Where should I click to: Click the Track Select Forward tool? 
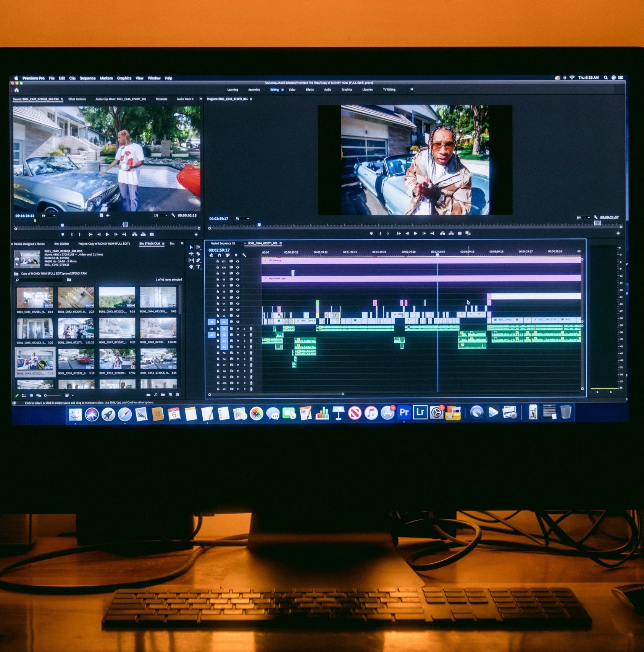198,247
